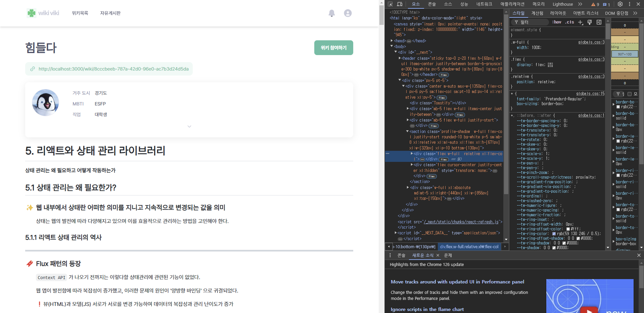Click the penguin profile picture
The height and width of the screenshot is (313, 644).
(x=45, y=103)
